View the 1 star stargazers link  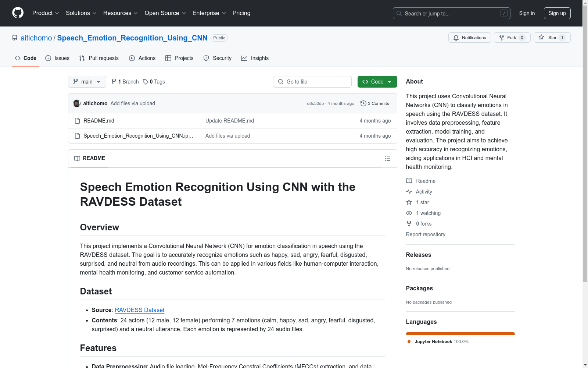coord(417,202)
